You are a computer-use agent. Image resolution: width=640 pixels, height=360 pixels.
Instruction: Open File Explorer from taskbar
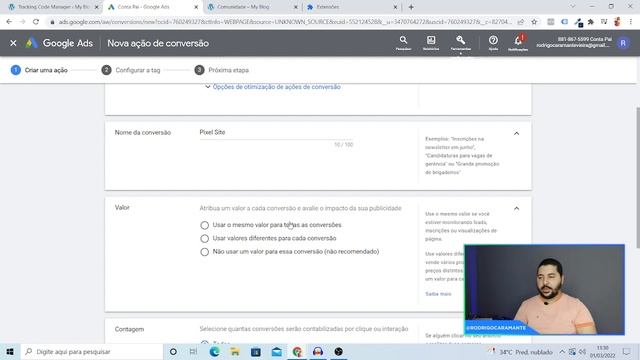click(235, 351)
